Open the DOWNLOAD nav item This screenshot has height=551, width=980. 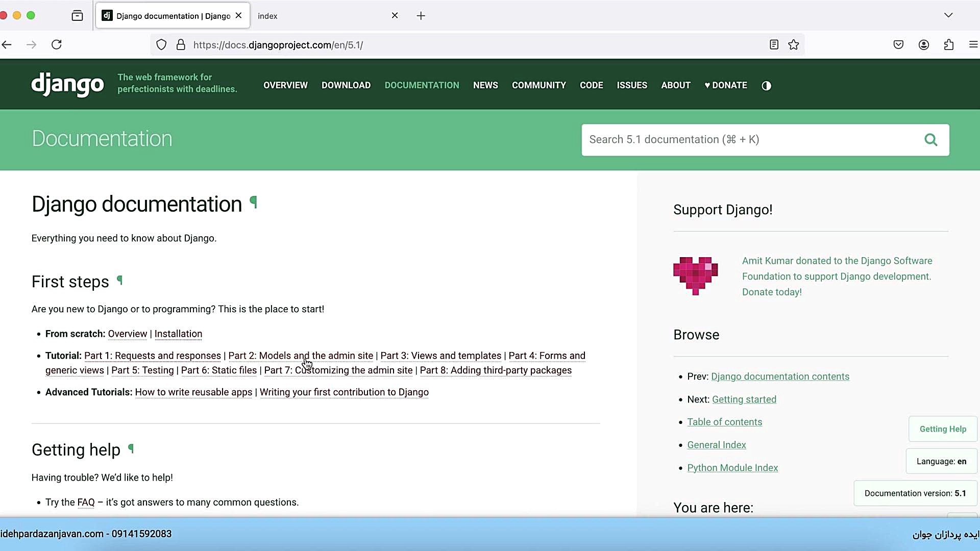(346, 85)
